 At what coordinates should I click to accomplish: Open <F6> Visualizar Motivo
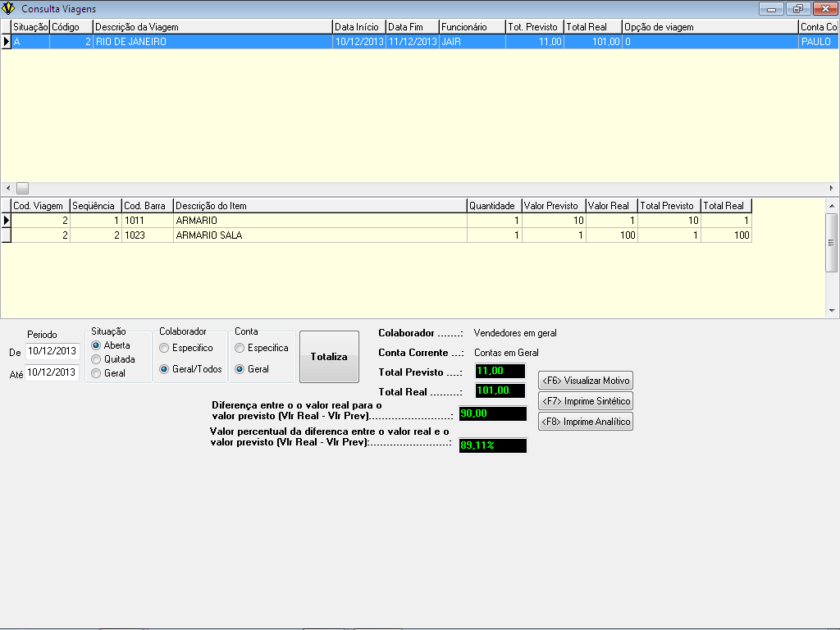(586, 381)
